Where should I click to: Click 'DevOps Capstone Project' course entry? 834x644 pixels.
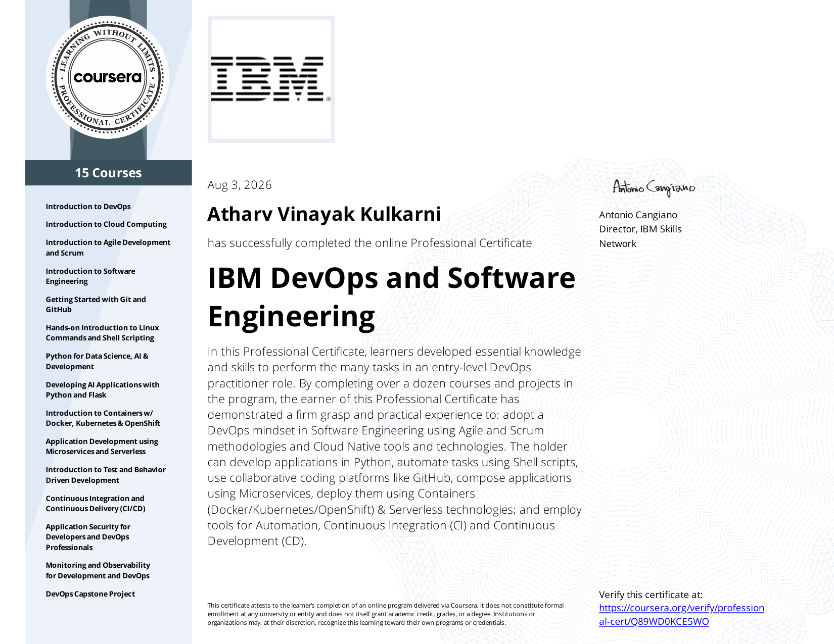pyautogui.click(x=90, y=594)
